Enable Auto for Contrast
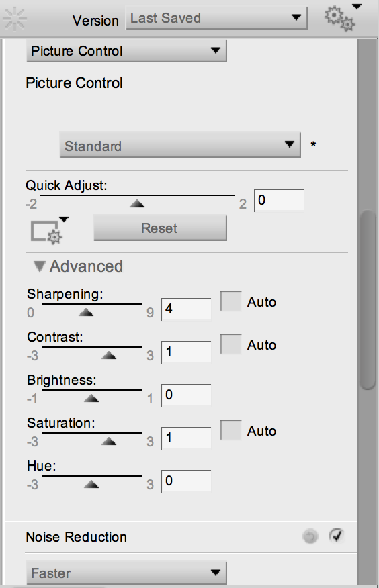 230,344
